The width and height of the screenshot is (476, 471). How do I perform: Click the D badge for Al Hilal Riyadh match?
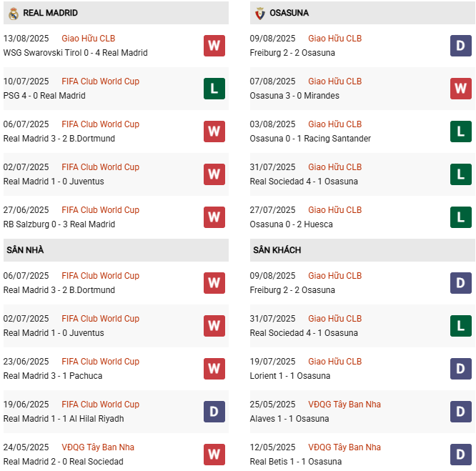[x=214, y=412]
